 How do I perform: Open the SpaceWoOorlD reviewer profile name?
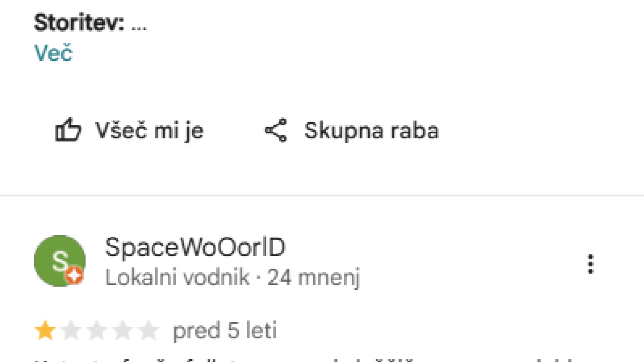[x=195, y=247]
